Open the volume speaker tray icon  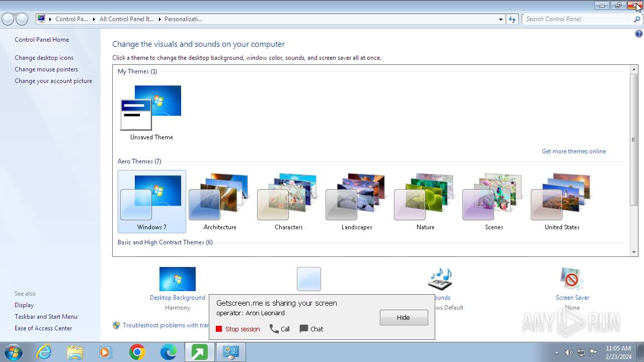[569, 352]
